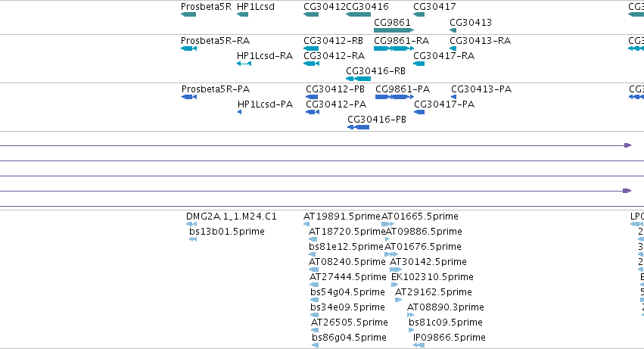
Task: Click the AT30142.5prime EST label
Action: coord(428,262)
